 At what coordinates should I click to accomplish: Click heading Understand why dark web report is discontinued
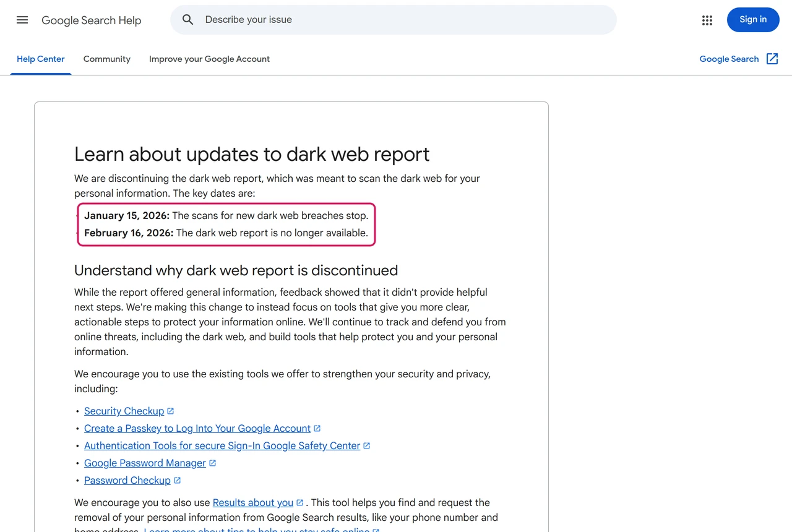(236, 270)
